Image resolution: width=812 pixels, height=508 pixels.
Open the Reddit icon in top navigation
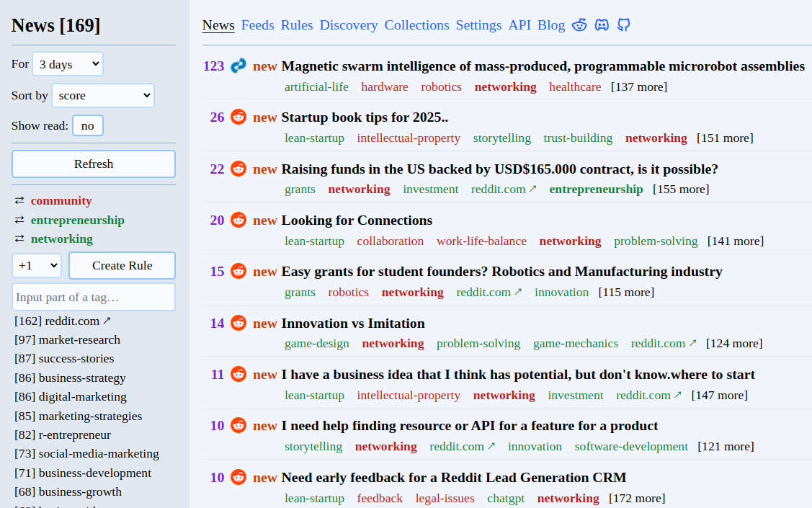point(579,25)
